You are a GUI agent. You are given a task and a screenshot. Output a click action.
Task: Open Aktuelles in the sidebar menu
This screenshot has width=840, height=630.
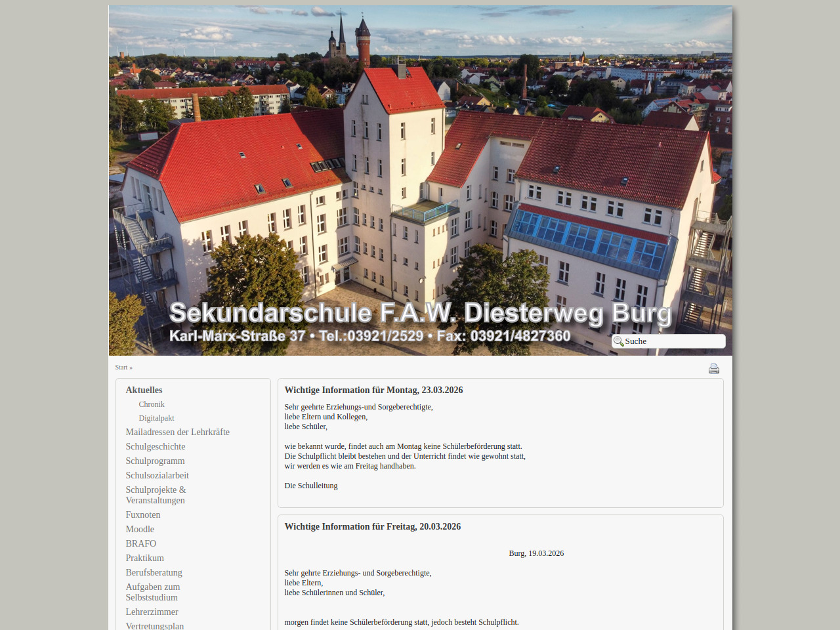(144, 390)
